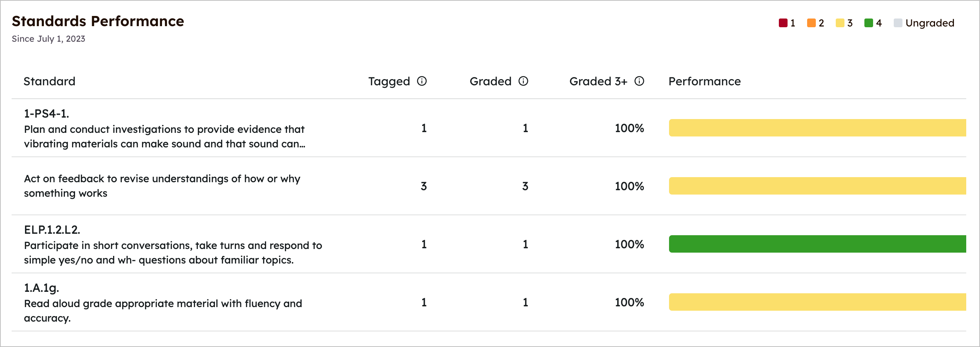980x347 pixels.
Task: Sort by the Graded column header
Action: pos(491,81)
